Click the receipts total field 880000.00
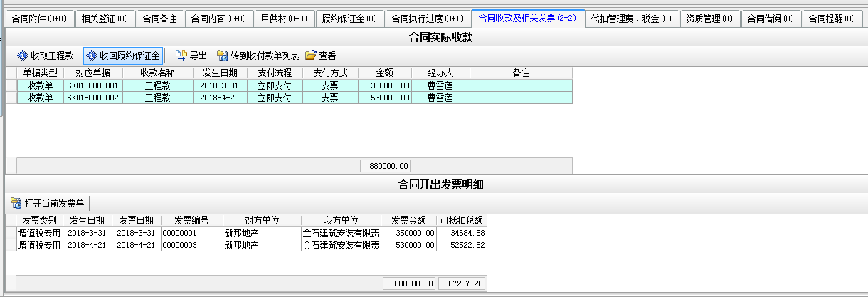 pyautogui.click(x=385, y=166)
